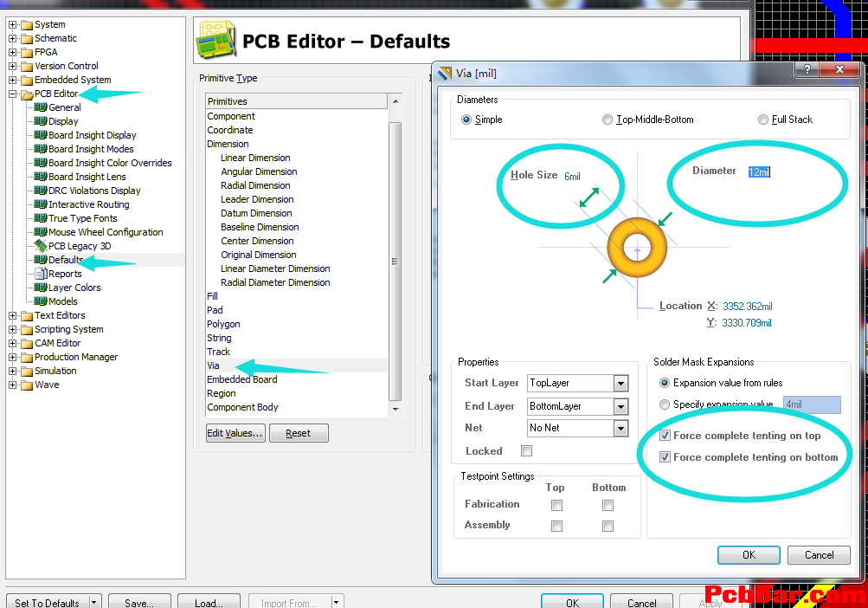Toggle the Locked checkbox
Screen dimensions: 868x608
[526, 451]
